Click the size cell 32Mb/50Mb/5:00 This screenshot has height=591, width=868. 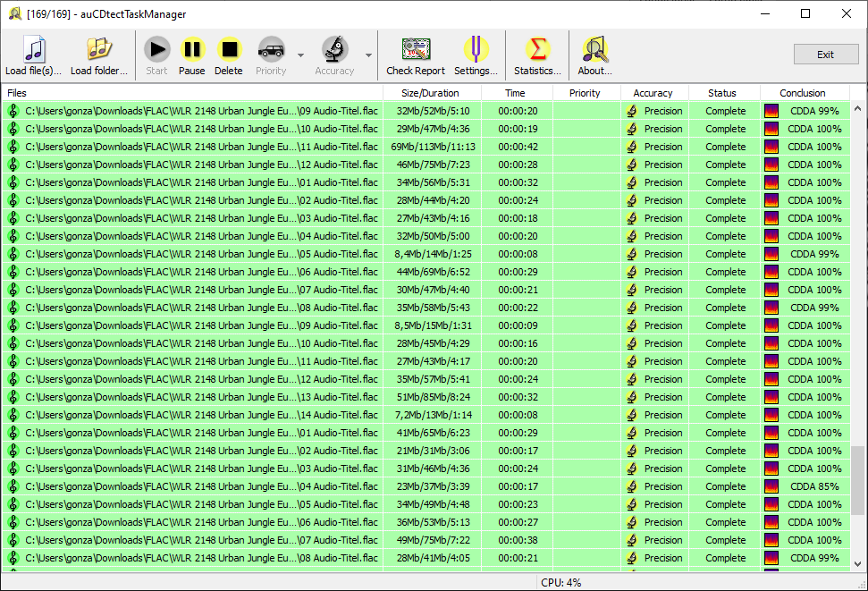tap(433, 236)
